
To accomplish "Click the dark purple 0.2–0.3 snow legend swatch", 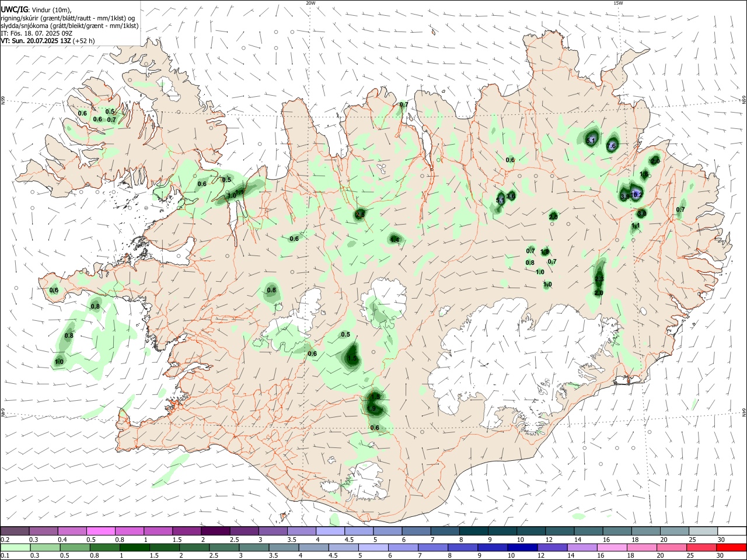I will point(15,531).
